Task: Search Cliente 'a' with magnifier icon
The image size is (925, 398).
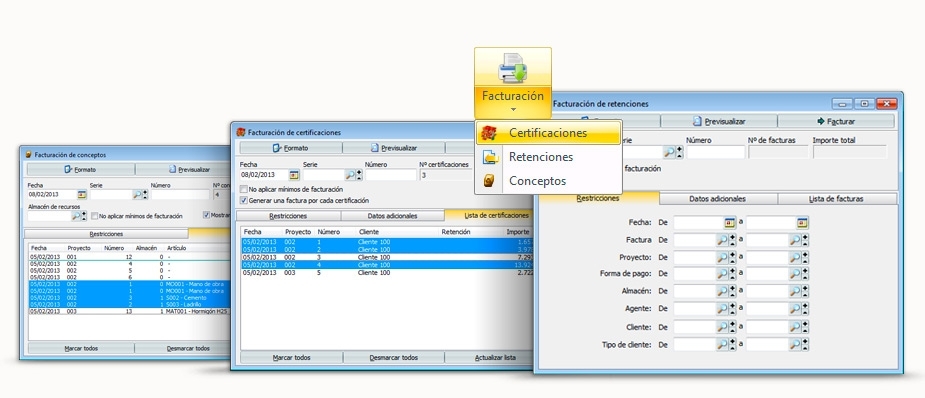Action: click(795, 327)
